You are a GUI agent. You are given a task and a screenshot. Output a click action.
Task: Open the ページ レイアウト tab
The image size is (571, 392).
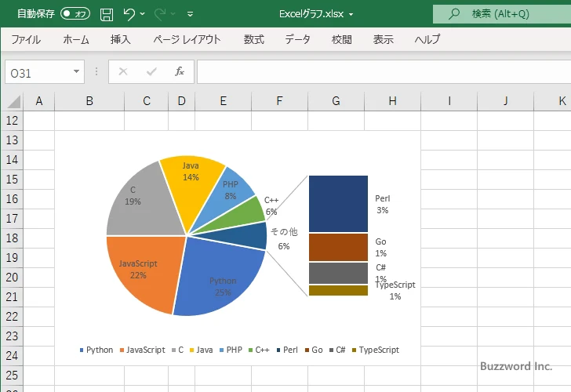coord(187,39)
